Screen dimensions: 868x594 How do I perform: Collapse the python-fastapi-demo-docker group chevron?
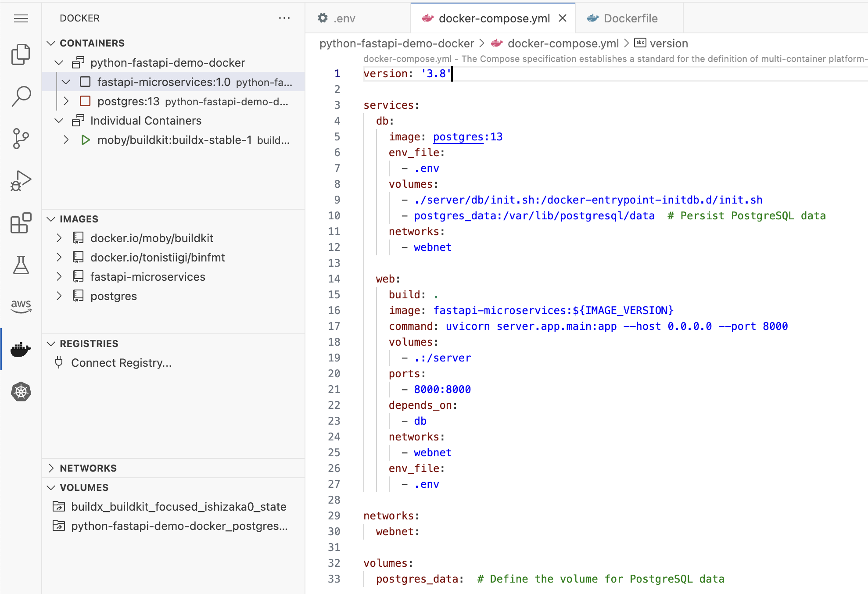pyautogui.click(x=59, y=63)
